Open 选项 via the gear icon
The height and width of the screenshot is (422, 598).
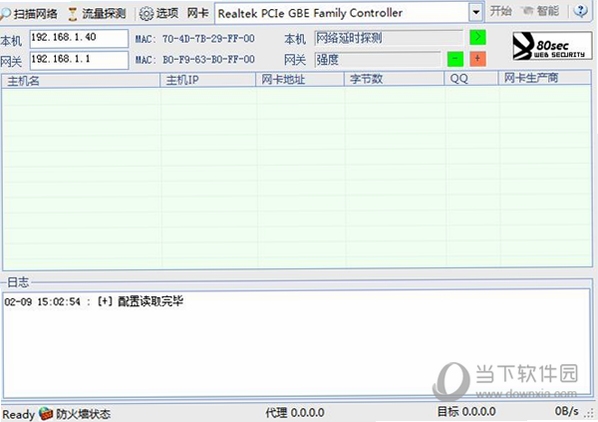tap(146, 14)
